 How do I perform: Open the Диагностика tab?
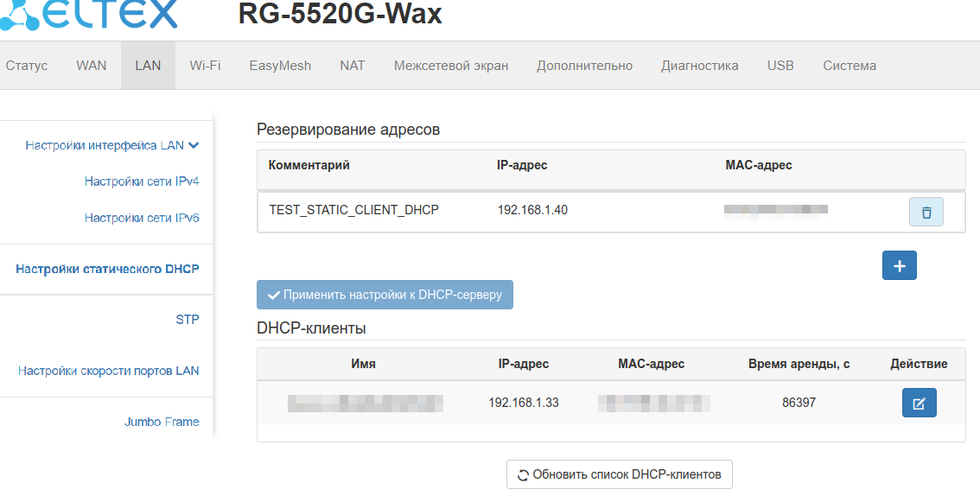tap(699, 66)
